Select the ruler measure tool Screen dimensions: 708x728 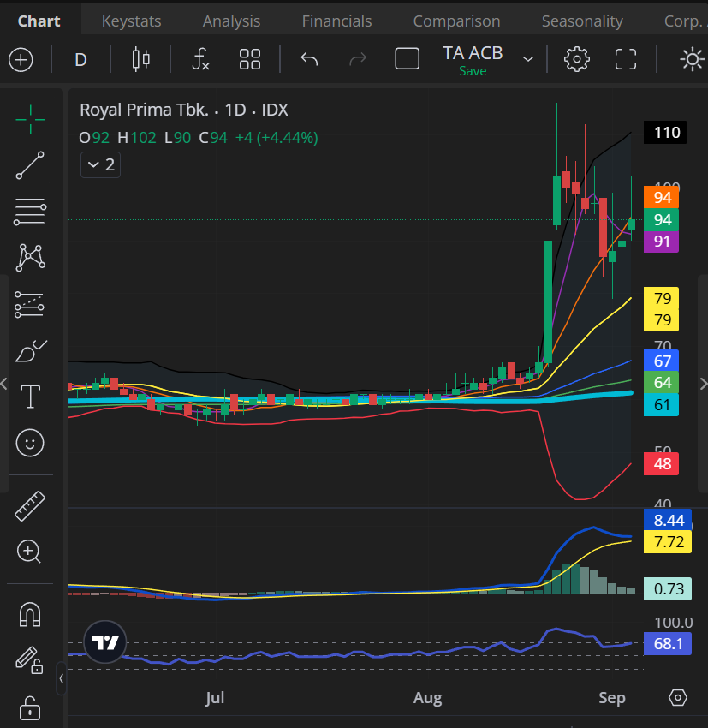[x=30, y=506]
